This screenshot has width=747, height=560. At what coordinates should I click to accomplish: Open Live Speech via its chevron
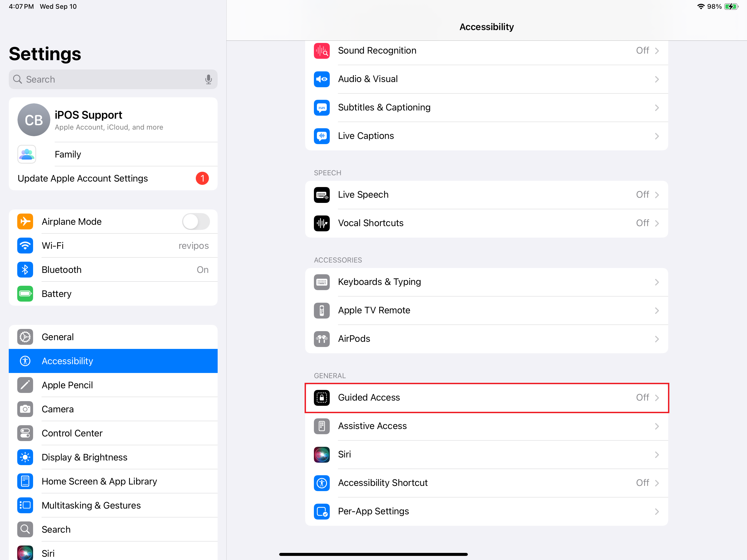click(657, 195)
